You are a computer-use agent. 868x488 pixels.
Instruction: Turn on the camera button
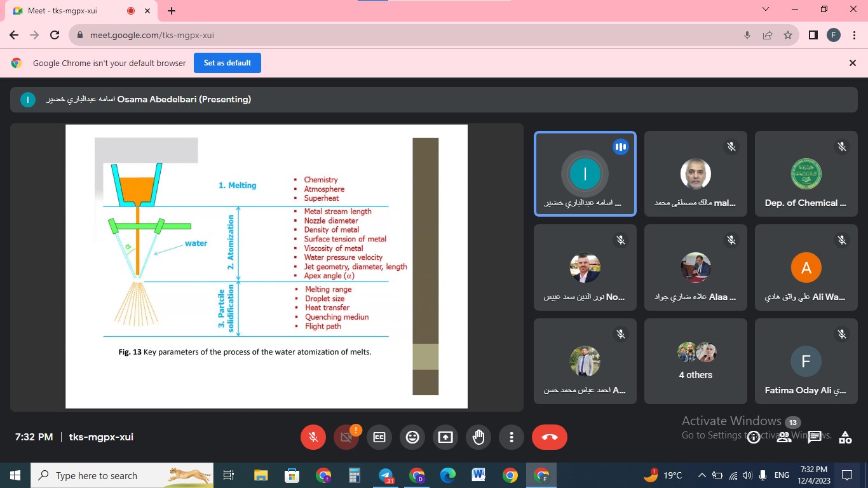click(346, 437)
